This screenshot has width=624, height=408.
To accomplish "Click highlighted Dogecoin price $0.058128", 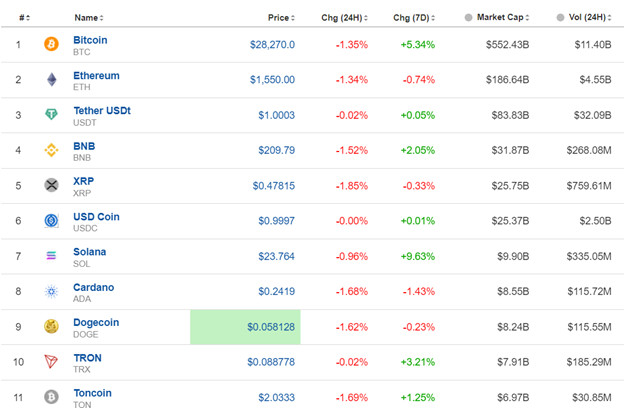I will [x=271, y=327].
